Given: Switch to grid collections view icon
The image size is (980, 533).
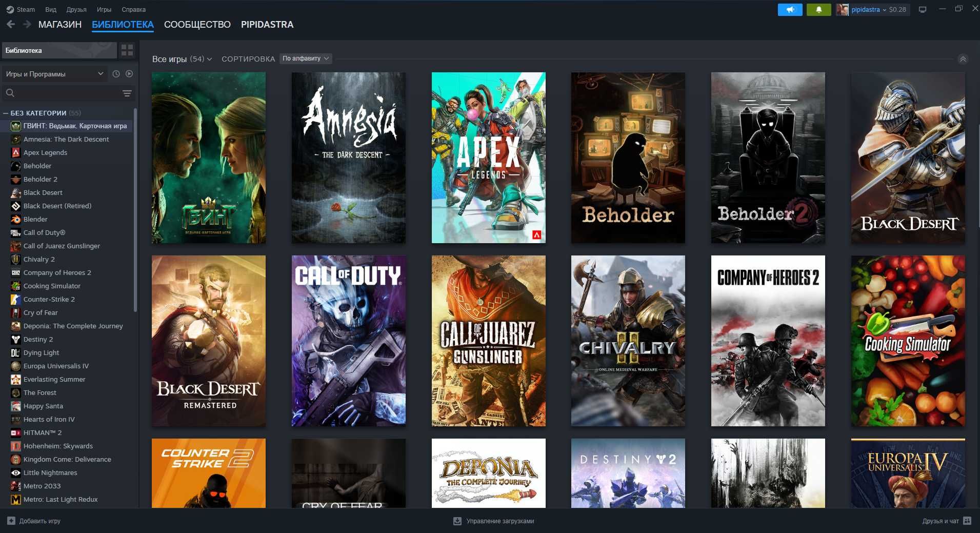Looking at the screenshot, I should [x=127, y=50].
